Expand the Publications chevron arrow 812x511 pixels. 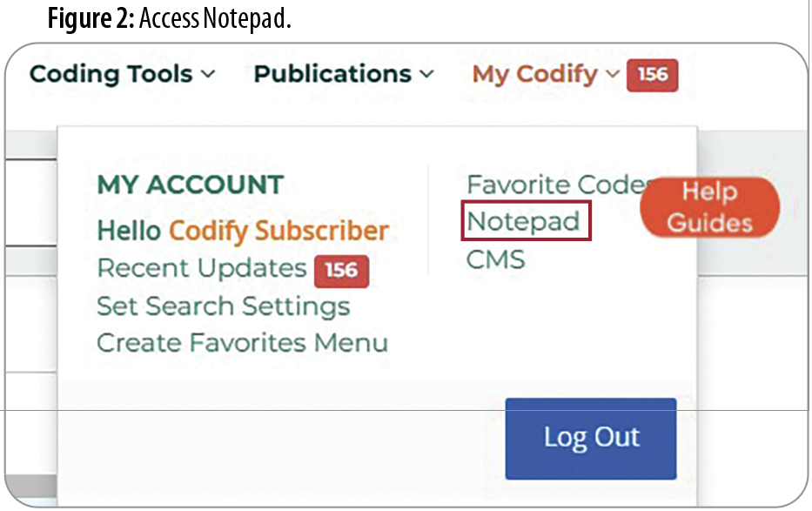coord(426,75)
